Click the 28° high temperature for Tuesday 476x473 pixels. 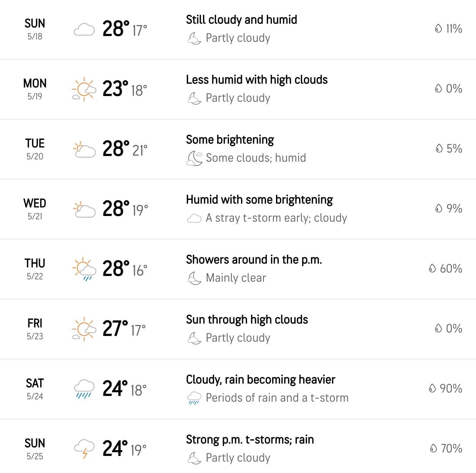(x=114, y=149)
